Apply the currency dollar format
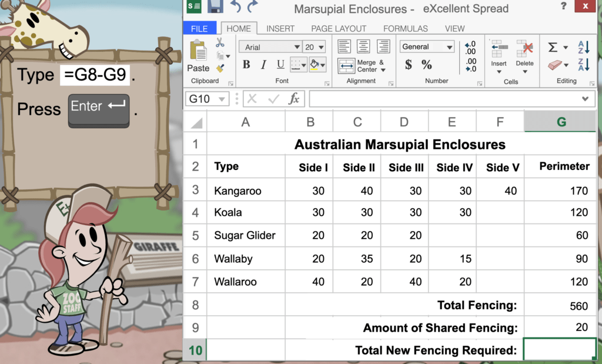Image resolution: width=602 pixels, height=364 pixels. (x=408, y=65)
